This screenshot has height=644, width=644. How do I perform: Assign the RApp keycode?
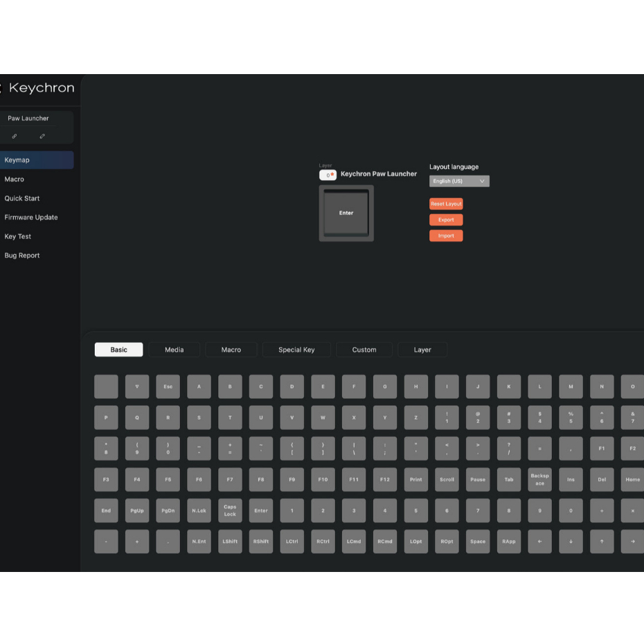pyautogui.click(x=509, y=542)
